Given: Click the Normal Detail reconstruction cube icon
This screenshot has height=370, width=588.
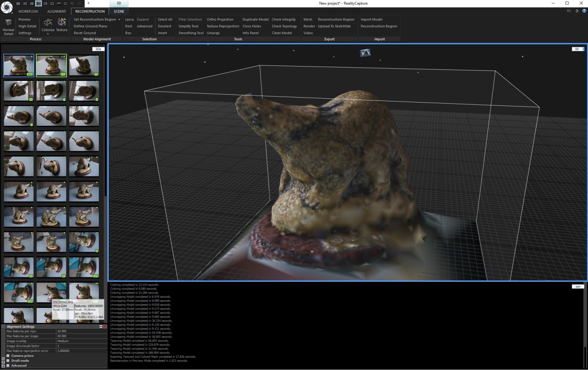Looking at the screenshot, I should [x=8, y=22].
